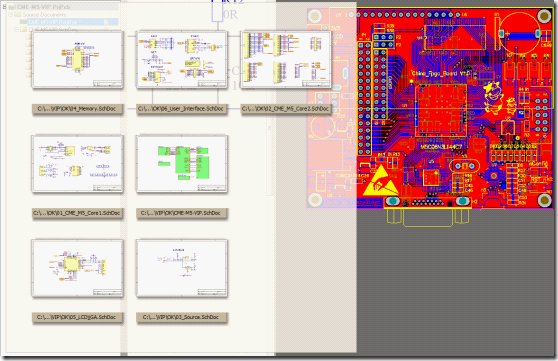558x361 pixels.
Task: Click the 04_Memory.SchDoc path label
Action: pyautogui.click(x=78, y=109)
